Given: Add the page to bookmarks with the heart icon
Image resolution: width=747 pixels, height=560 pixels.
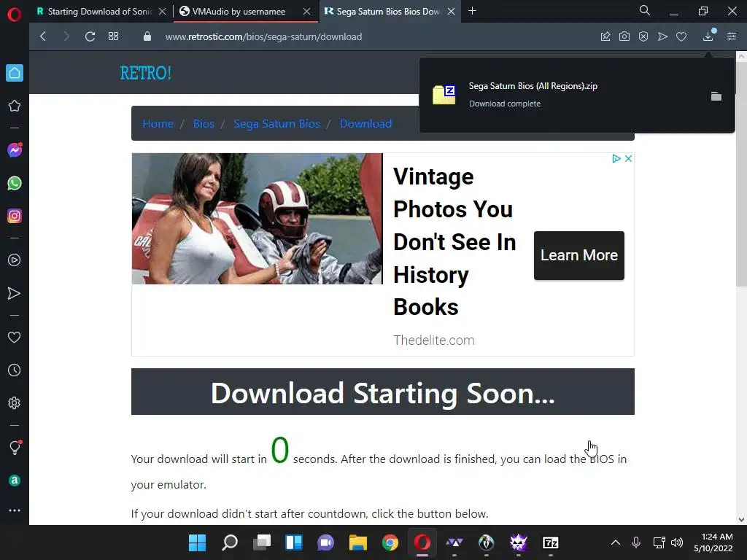Looking at the screenshot, I should click(x=681, y=36).
